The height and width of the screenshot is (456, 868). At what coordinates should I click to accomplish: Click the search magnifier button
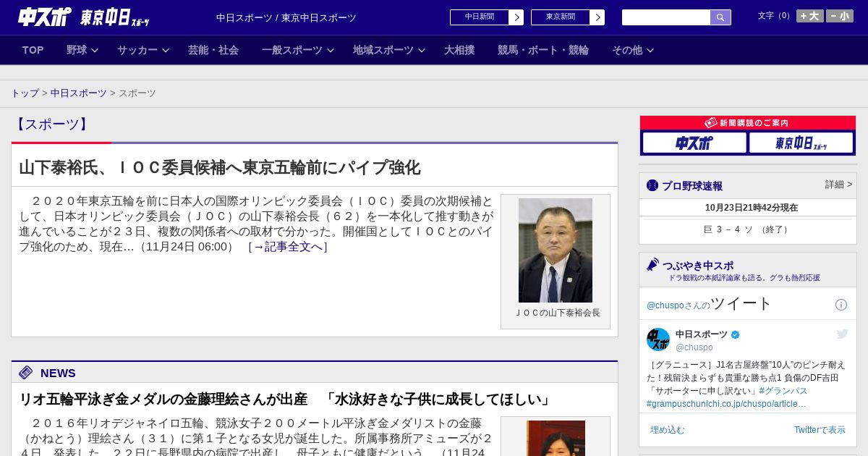720,17
